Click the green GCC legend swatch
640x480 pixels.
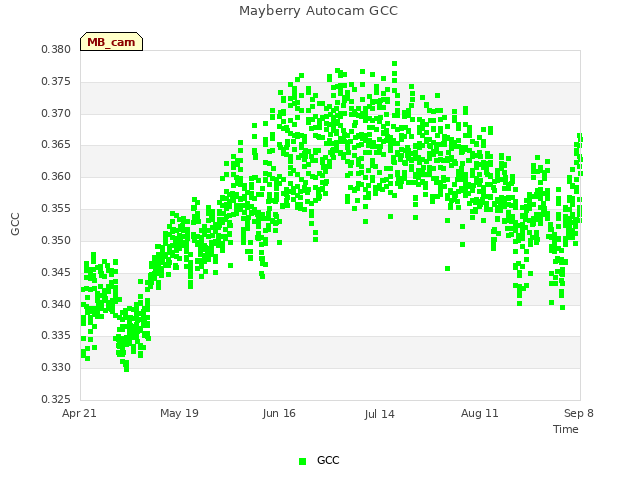pyautogui.click(x=302, y=461)
